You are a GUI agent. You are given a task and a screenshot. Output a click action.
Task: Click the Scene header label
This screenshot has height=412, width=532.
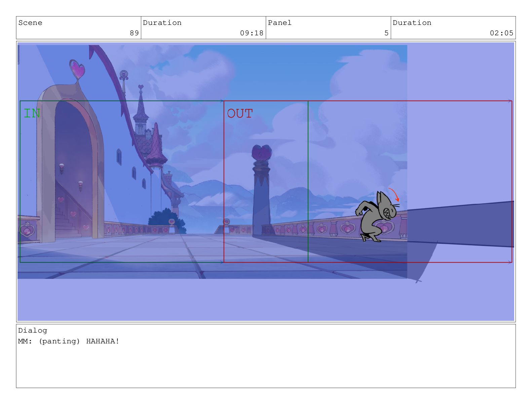click(30, 23)
